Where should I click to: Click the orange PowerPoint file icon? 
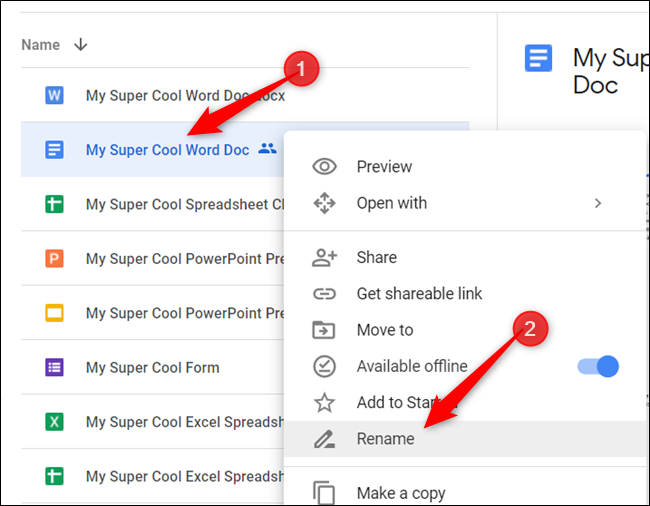coord(54,259)
